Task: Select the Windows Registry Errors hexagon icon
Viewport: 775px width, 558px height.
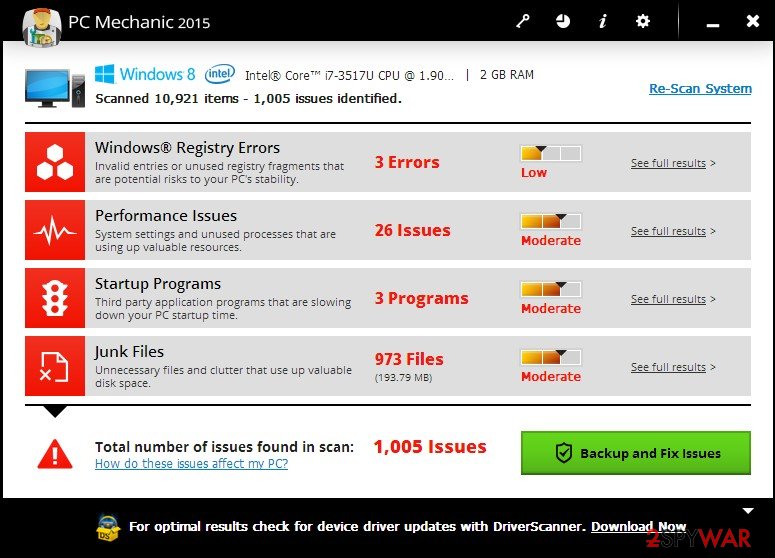Action: 55,162
